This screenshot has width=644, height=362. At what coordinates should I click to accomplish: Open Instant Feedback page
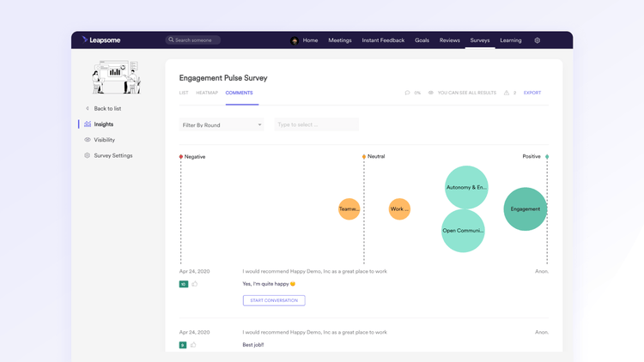click(383, 40)
